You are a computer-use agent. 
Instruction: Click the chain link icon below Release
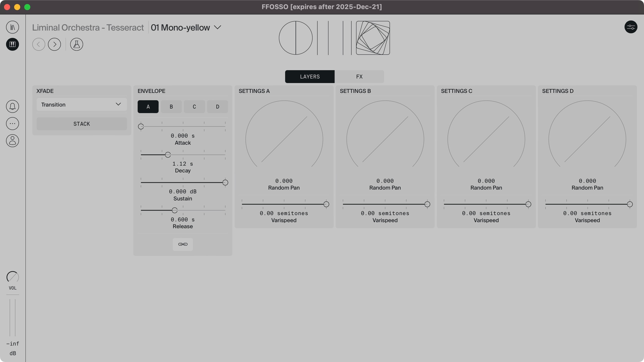[x=182, y=244]
